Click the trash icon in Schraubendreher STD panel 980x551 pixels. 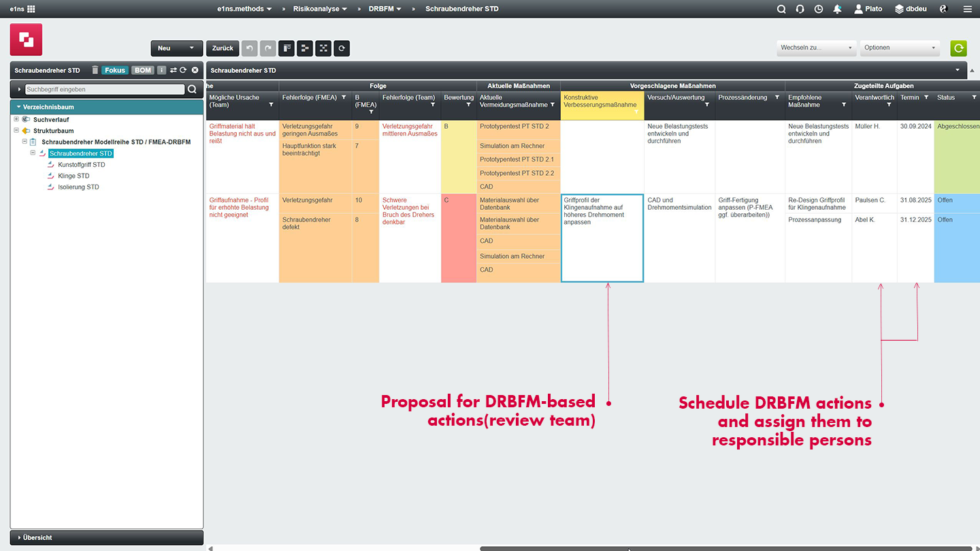pyautogui.click(x=95, y=70)
